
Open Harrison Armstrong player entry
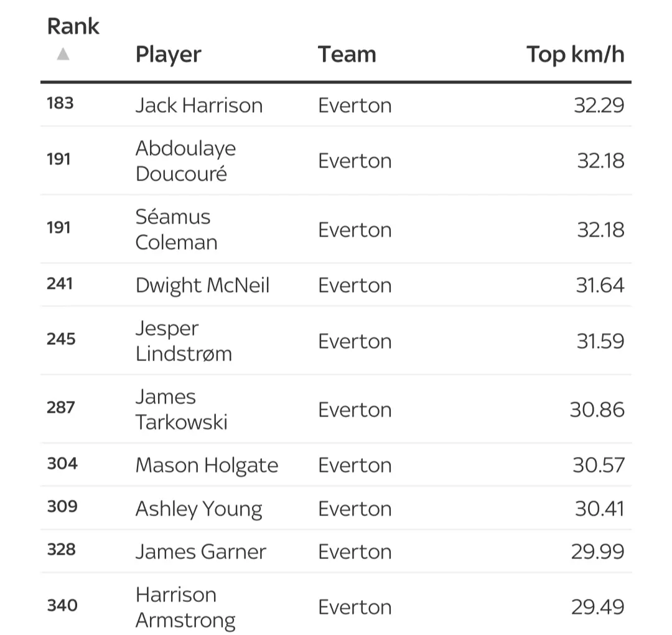[x=185, y=607]
